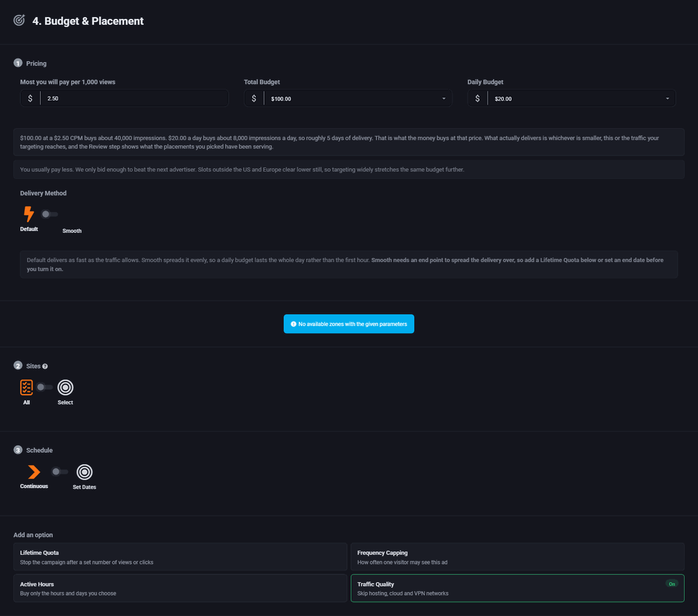Select the Default delivery lightning icon
The height and width of the screenshot is (616, 698).
(x=29, y=214)
